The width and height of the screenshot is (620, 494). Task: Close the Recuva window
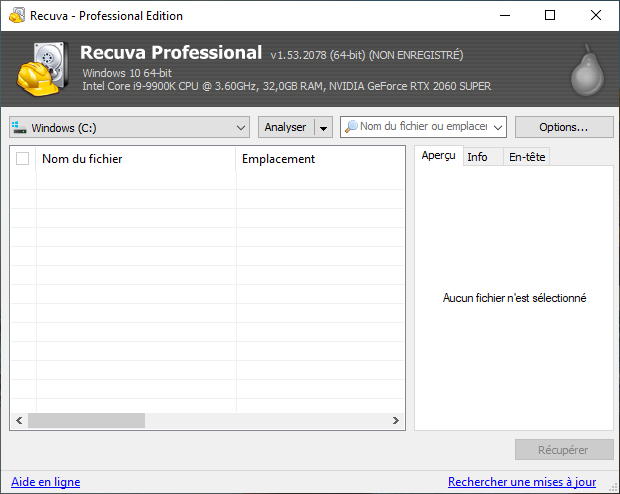[x=595, y=15]
